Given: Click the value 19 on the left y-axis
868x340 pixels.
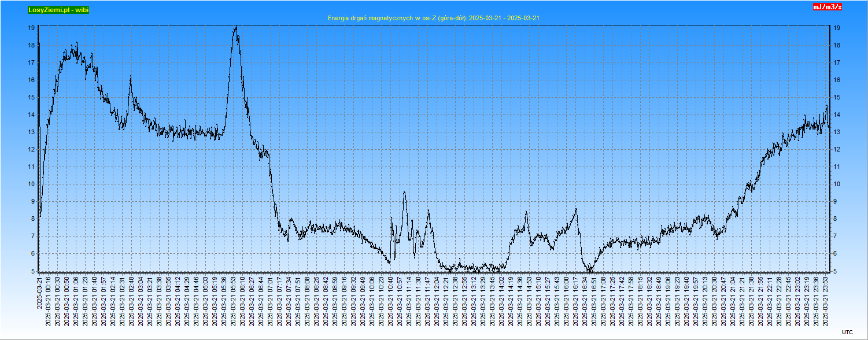Looking at the screenshot, I should pos(32,28).
